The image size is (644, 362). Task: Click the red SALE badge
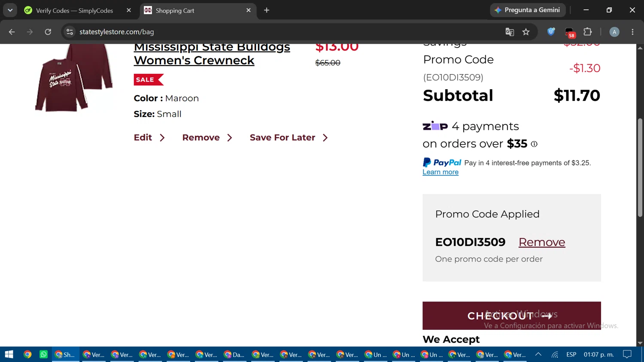[149, 80]
